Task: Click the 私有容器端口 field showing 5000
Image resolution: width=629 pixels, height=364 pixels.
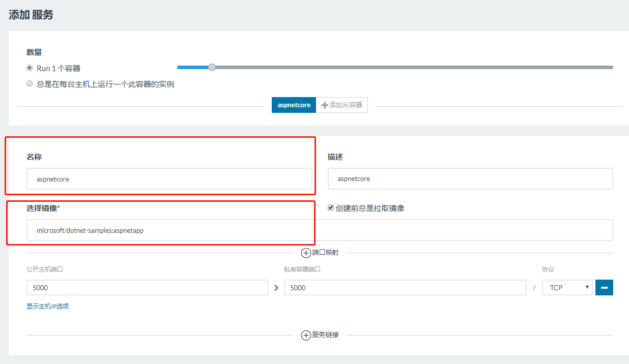Action: click(x=405, y=288)
